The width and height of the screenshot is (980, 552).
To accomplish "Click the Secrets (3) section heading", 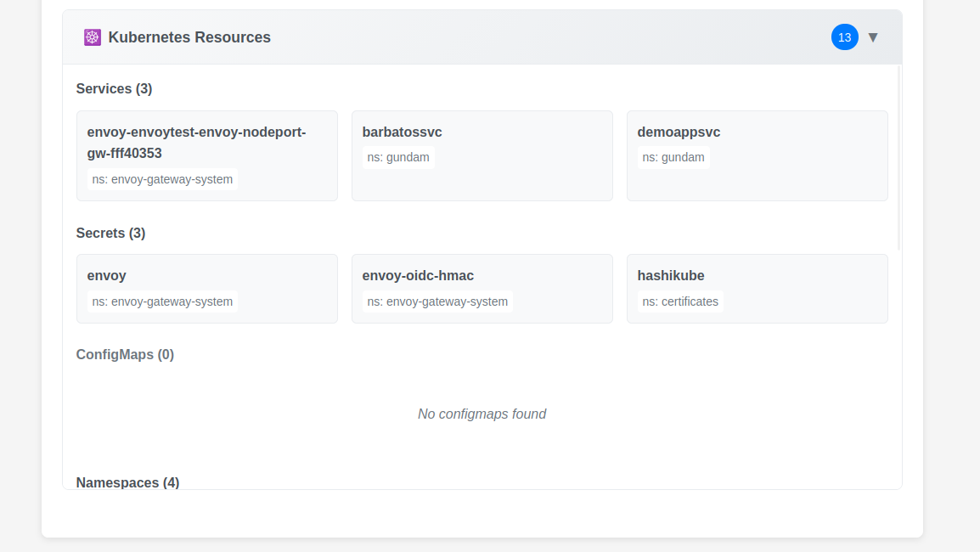I will pyautogui.click(x=110, y=233).
